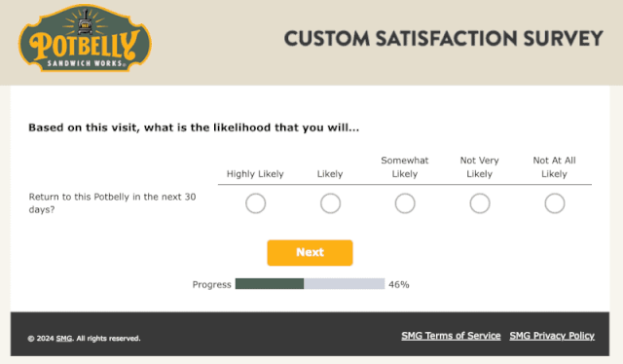Select the Highly Likely radio button
This screenshot has width=623, height=364.
[255, 203]
